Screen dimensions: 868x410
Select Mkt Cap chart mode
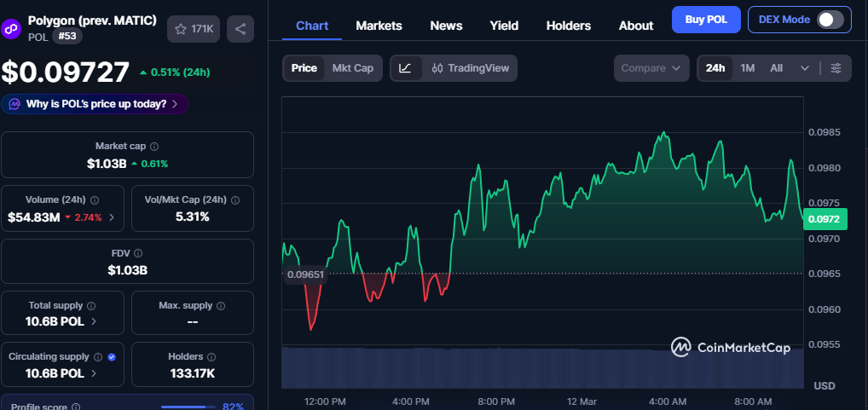353,68
